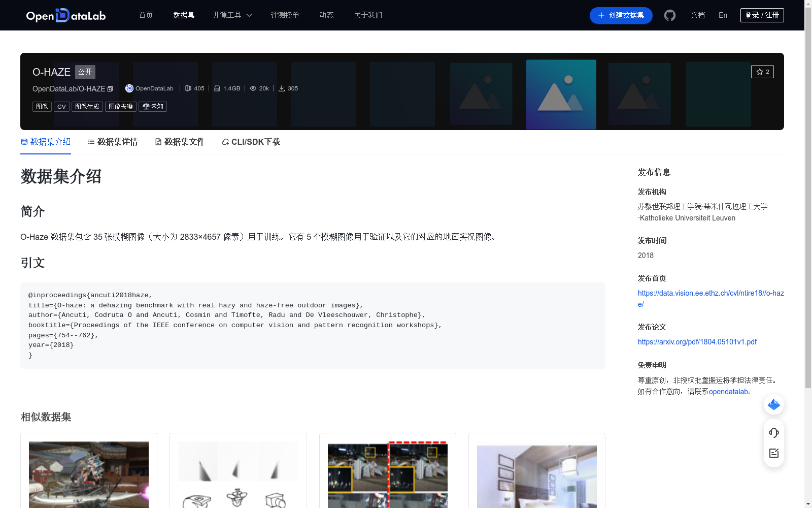The width and height of the screenshot is (812, 508).
Task: Click the publish year 2018 text
Action: tap(646, 256)
